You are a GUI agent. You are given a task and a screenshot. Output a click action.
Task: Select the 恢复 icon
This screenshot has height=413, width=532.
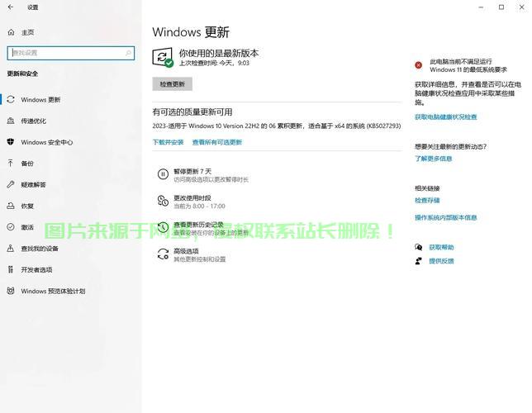coord(11,206)
